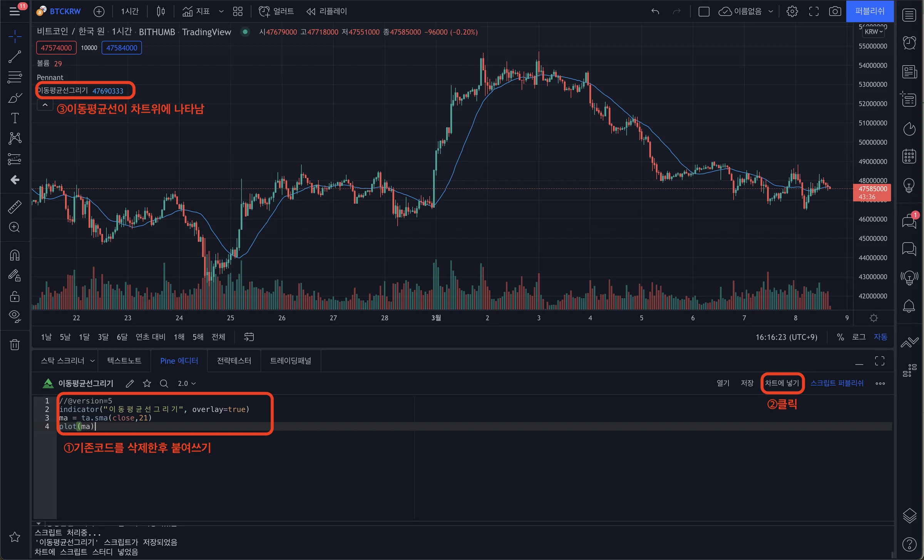This screenshot has height=560, width=924.
Task: Open the help center question icon
Action: coord(909,544)
